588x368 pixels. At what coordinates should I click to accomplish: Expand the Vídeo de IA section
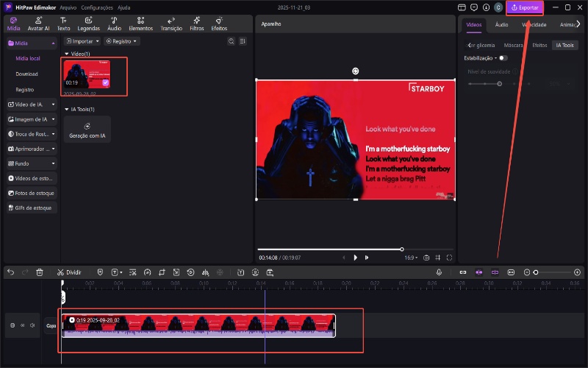(x=32, y=105)
